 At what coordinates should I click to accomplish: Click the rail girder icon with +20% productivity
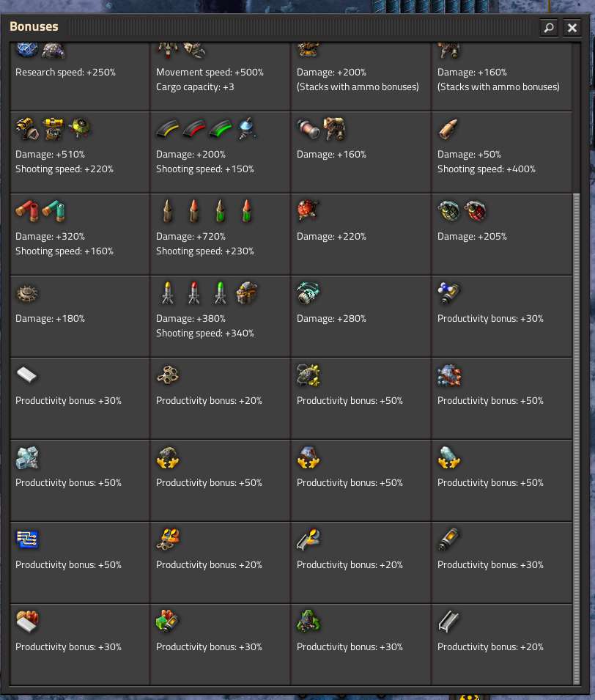[x=448, y=622]
